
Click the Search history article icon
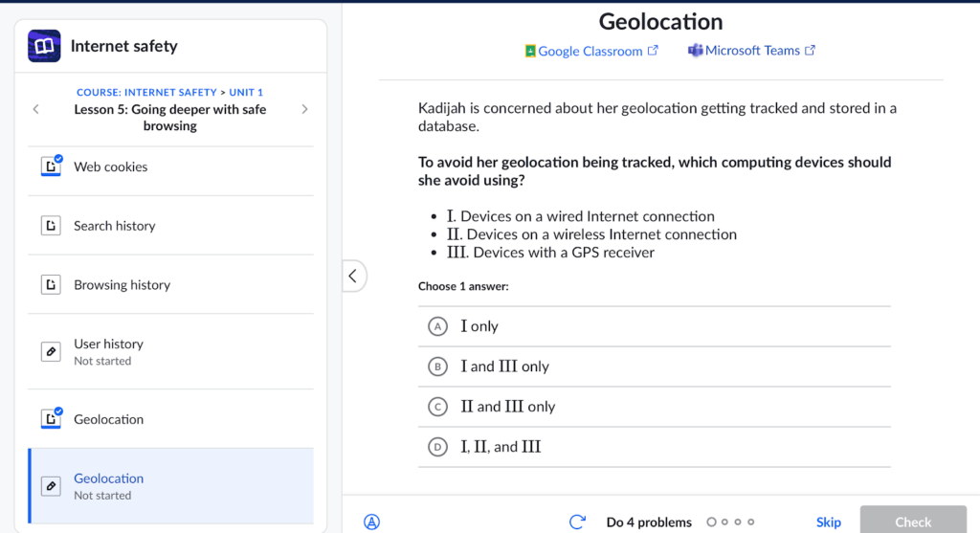pos(52,226)
